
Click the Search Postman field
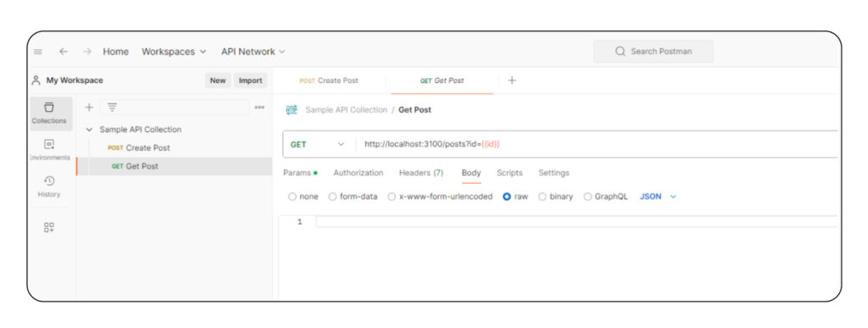[654, 52]
